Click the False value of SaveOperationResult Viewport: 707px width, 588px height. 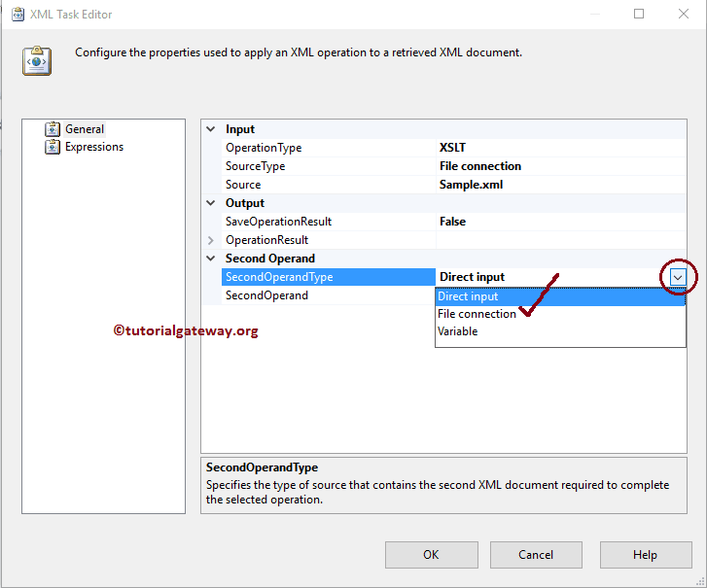pos(453,222)
